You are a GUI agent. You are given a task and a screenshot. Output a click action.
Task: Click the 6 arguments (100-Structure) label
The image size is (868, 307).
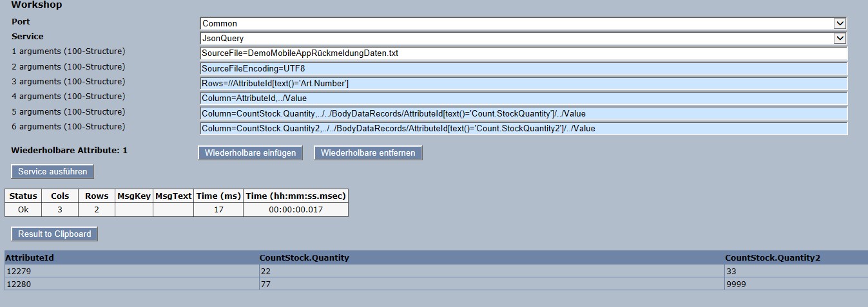(x=68, y=127)
